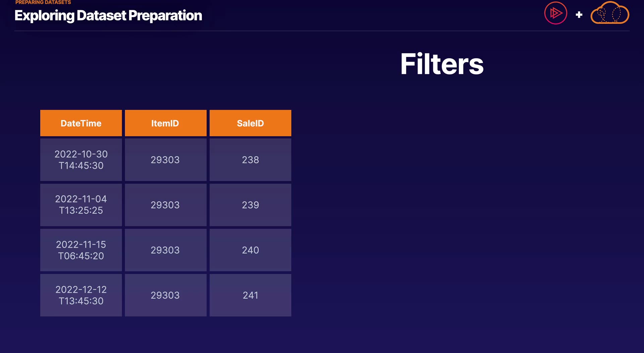Image resolution: width=644 pixels, height=353 pixels.
Task: Select the 2022-11-15 T06:45:20 date cell
Action: coord(81,250)
